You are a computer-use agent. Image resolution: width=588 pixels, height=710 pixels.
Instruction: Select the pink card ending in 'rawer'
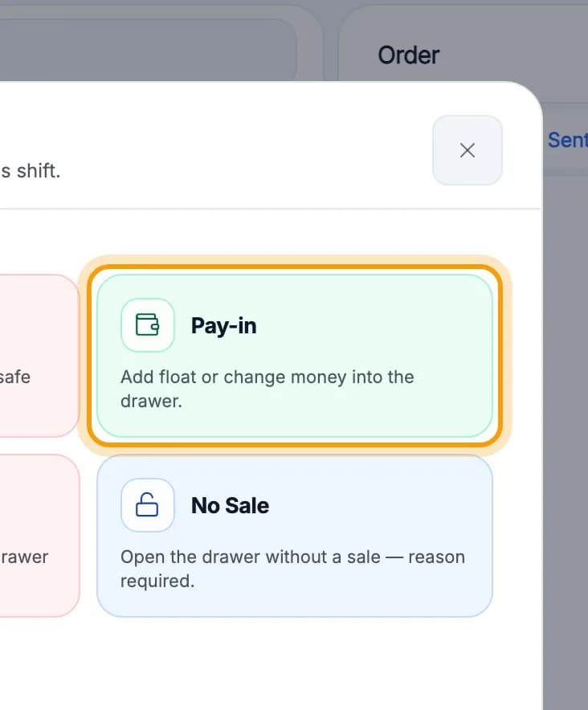tap(40, 536)
